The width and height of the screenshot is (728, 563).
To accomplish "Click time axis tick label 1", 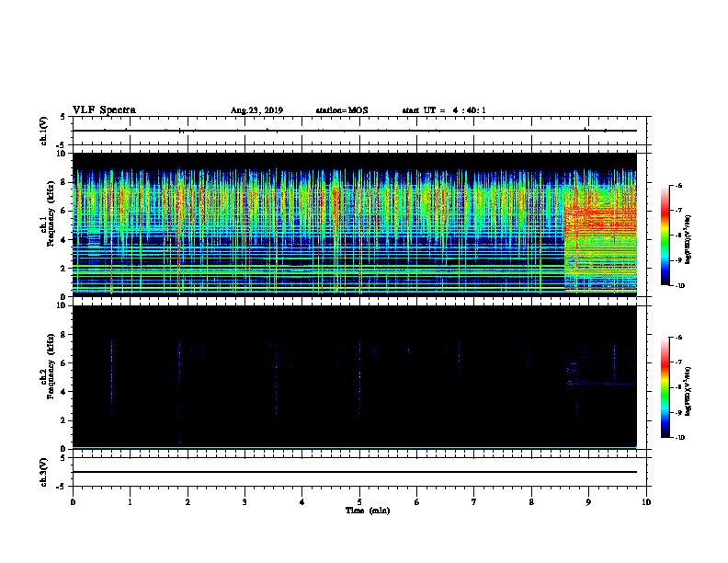I will point(130,502).
